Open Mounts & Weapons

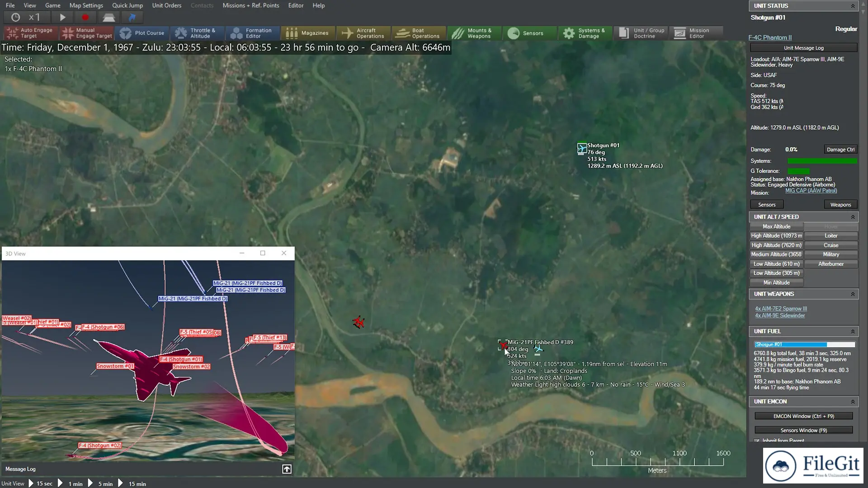tap(475, 33)
